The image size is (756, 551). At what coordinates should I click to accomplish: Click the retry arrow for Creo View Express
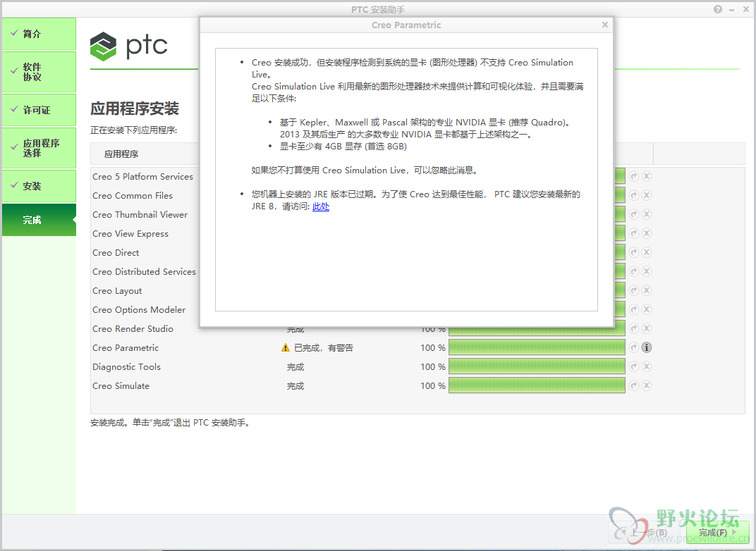[634, 233]
